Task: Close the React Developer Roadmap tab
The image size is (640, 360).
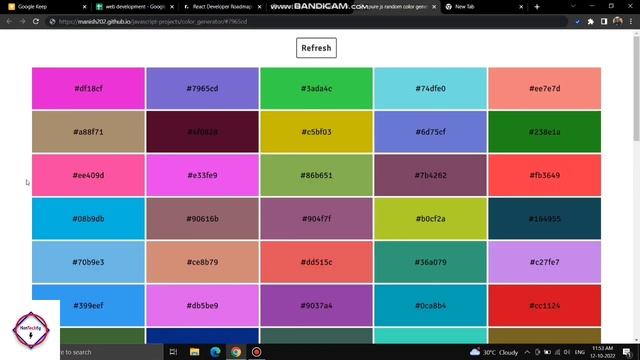Action: tap(259, 7)
